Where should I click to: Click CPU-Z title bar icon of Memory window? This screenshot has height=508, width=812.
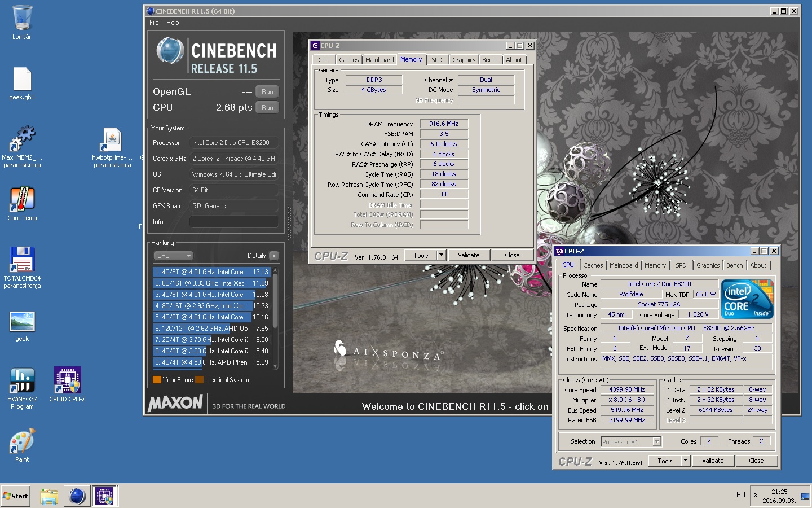pyautogui.click(x=315, y=46)
